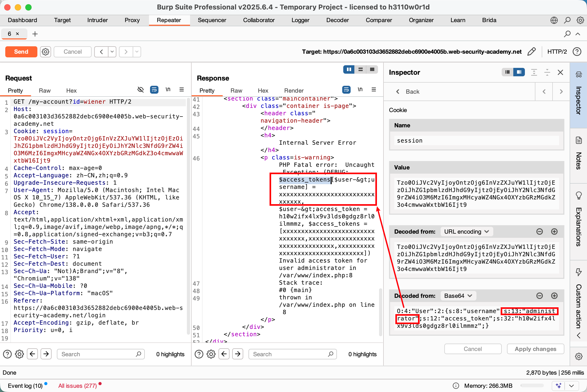
Task: Open the URL encoding dropdown
Action: (466, 232)
